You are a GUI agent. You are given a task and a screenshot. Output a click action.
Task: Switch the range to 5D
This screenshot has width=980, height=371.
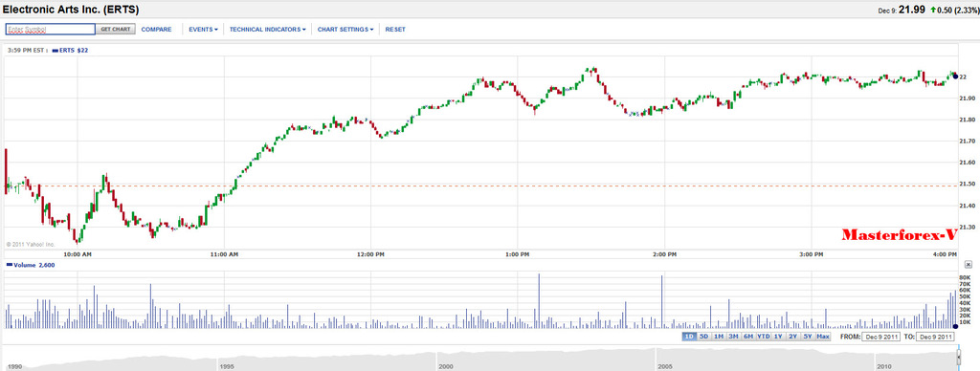tap(703, 337)
